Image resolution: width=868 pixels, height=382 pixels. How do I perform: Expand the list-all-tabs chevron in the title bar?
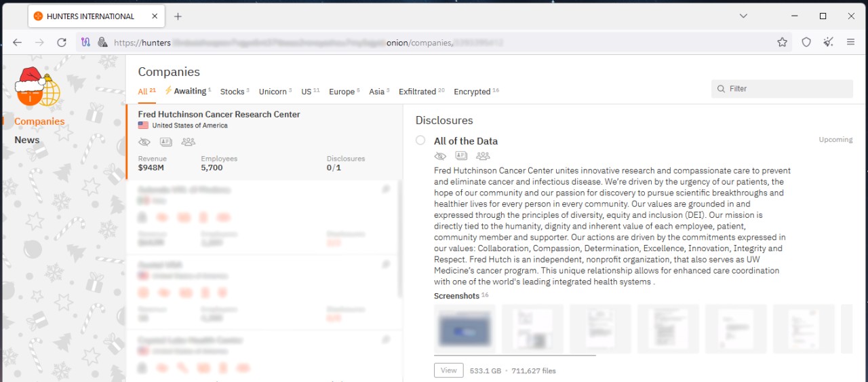(x=743, y=16)
